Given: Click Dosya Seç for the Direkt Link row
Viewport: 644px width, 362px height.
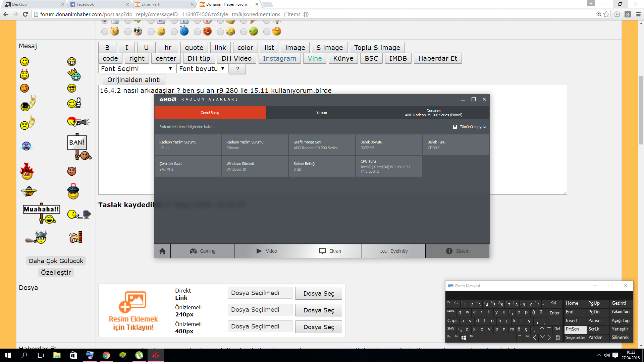Looking at the screenshot, I should [319, 293].
